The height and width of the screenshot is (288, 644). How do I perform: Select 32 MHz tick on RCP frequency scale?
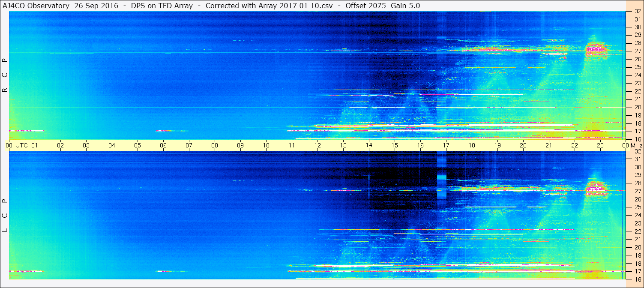[637, 12]
